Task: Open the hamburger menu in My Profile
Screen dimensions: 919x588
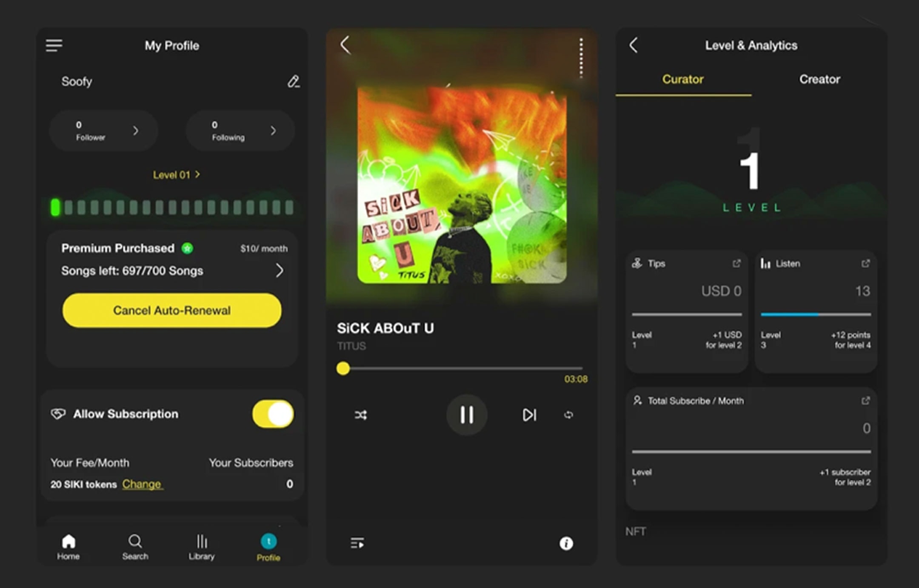Action: coord(54,45)
